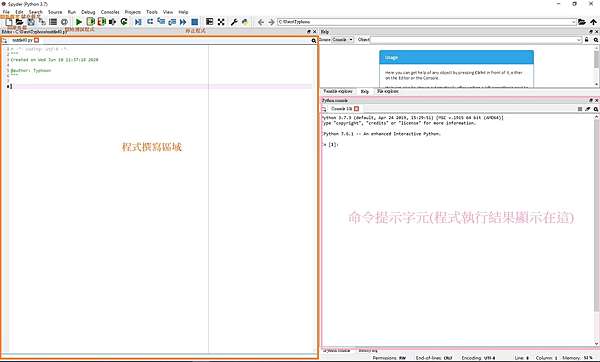Continue execution debug icon
Viewport: 600px width, 362px height.
[183, 22]
